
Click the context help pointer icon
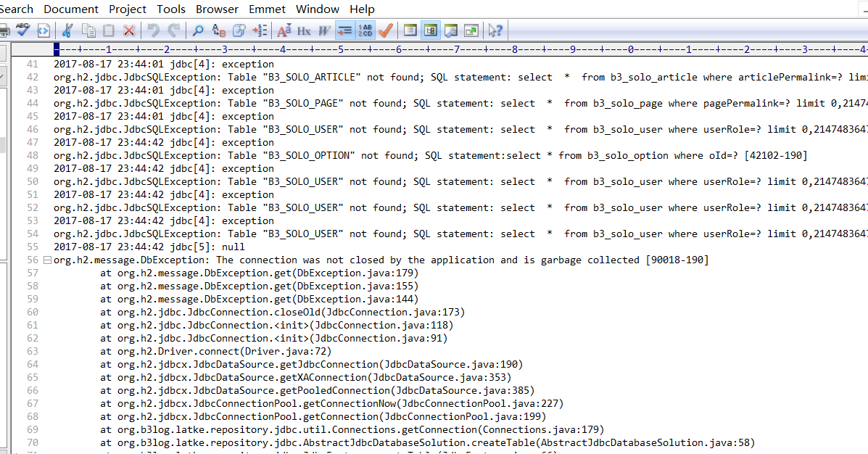click(495, 30)
